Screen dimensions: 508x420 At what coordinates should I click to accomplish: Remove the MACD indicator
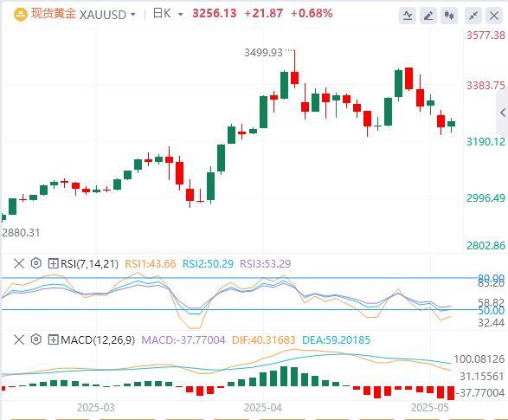pos(19,340)
